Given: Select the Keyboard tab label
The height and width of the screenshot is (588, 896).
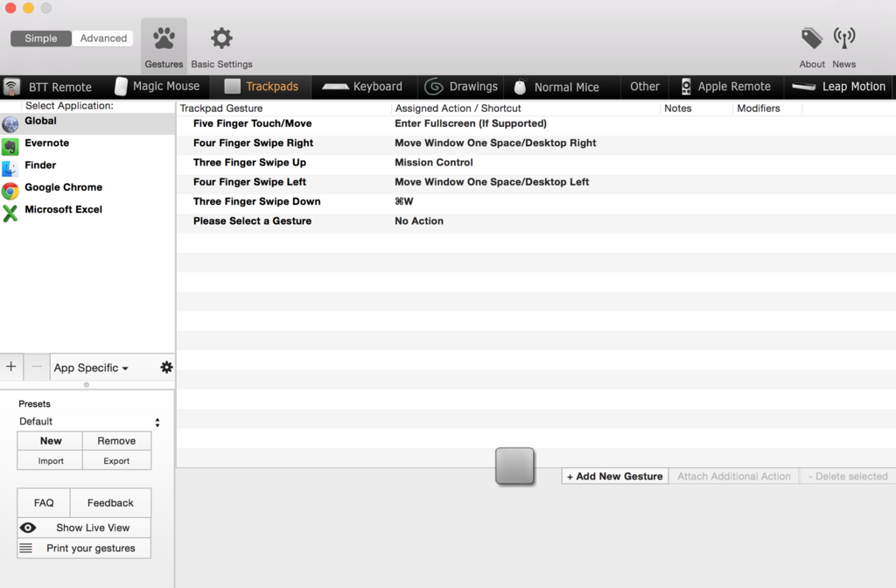Looking at the screenshot, I should tap(378, 87).
